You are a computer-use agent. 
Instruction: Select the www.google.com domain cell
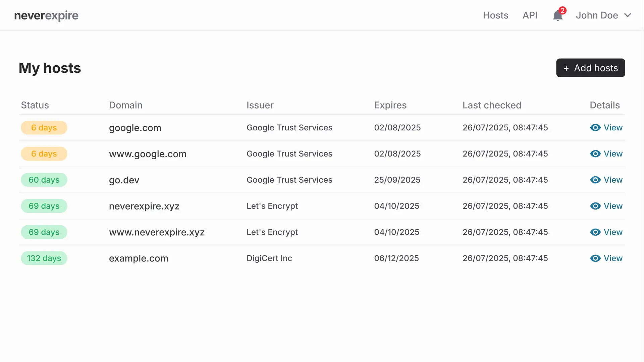[148, 154]
